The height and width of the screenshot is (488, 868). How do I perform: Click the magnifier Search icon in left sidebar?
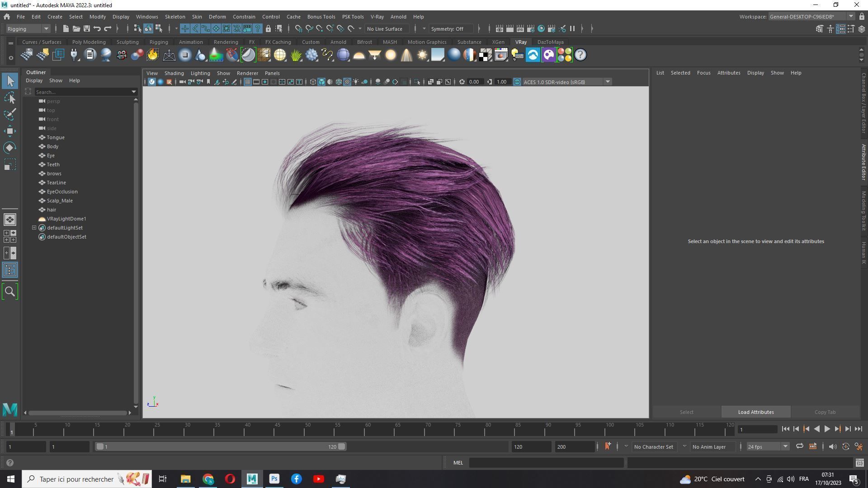pos(10,292)
